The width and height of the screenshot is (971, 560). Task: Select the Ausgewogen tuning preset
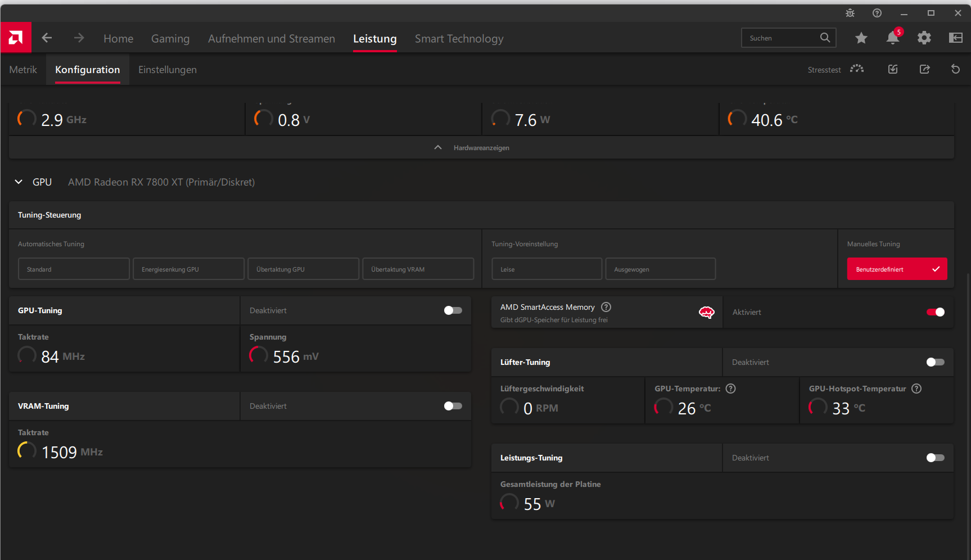pos(660,269)
